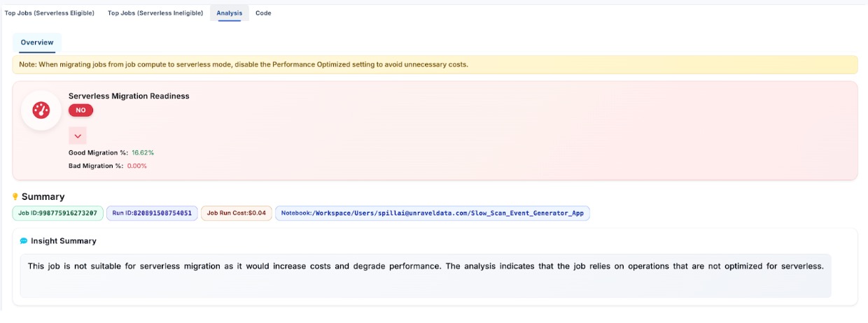868x323 pixels.
Task: Click the lightbulb icon beside Summary
Action: coord(15,197)
